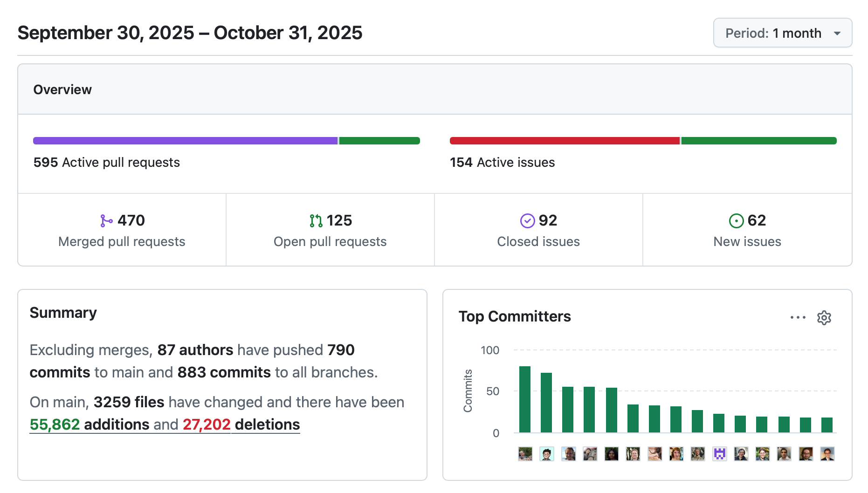868x493 pixels.
Task: Open the Period: 1 month dropdown
Action: pos(782,33)
